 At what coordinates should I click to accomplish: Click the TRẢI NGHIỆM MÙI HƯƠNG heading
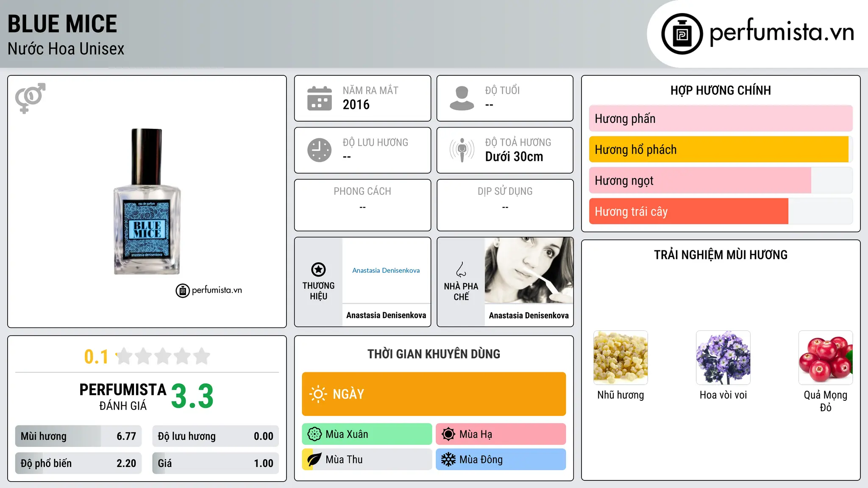pyautogui.click(x=721, y=255)
